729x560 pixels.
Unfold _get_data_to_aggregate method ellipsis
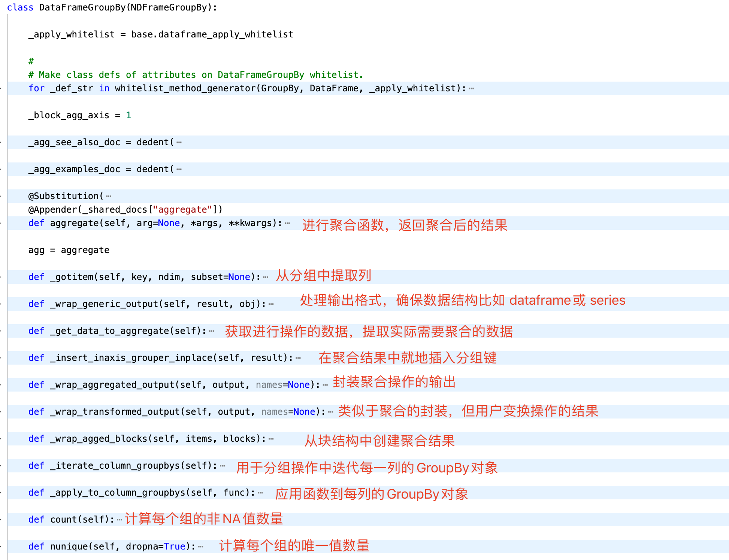point(212,331)
